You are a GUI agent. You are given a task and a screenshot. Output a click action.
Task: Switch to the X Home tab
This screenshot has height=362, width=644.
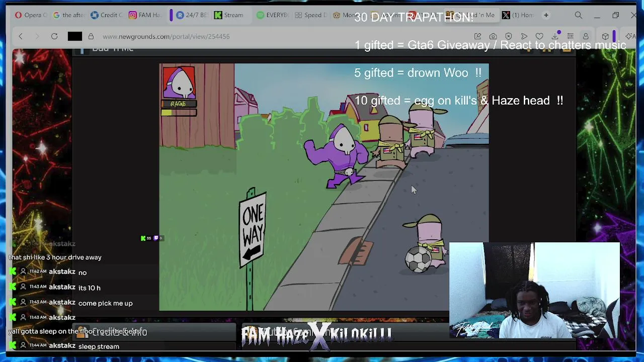tap(518, 15)
